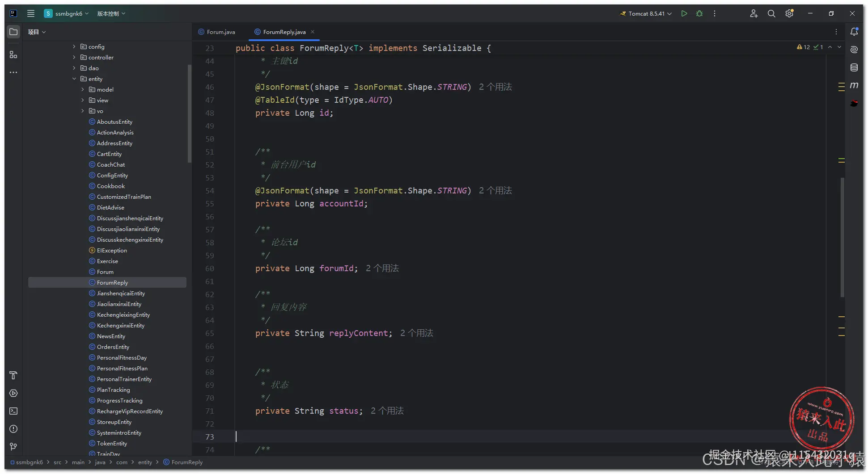Open the EIException class

coord(112,250)
